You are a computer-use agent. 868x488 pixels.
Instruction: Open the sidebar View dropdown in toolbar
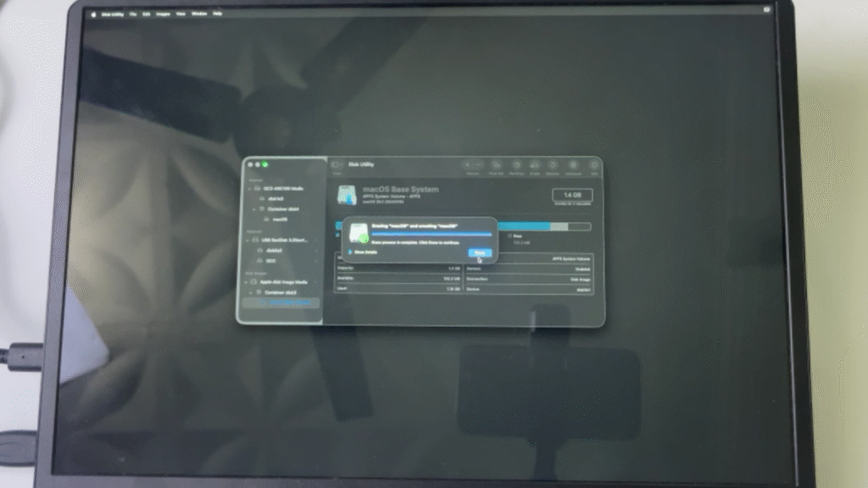[x=337, y=164]
